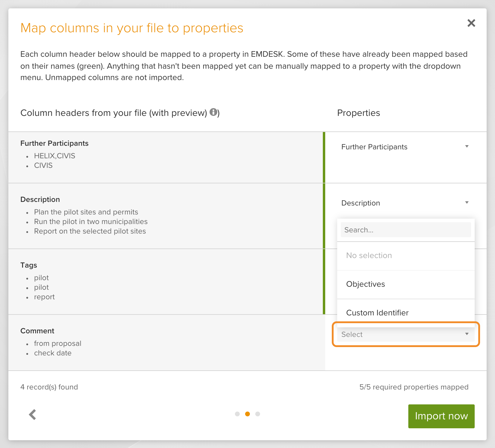Select the active orange step dot
The image size is (495, 448).
click(247, 414)
